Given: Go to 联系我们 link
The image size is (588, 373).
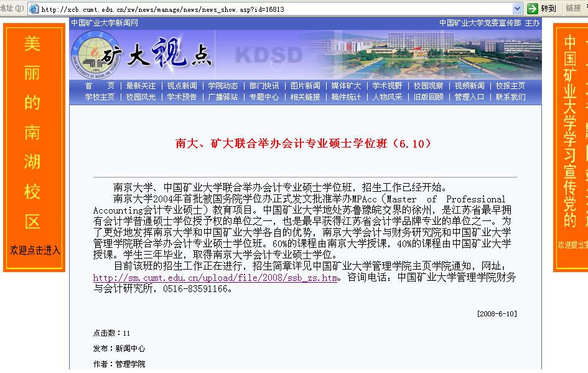Looking at the screenshot, I should pos(510,97).
